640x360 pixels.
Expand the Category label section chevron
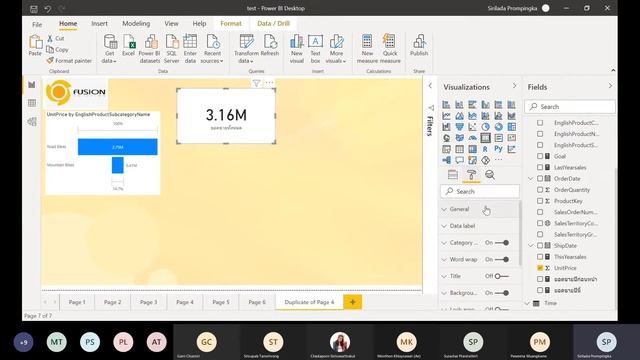point(444,243)
